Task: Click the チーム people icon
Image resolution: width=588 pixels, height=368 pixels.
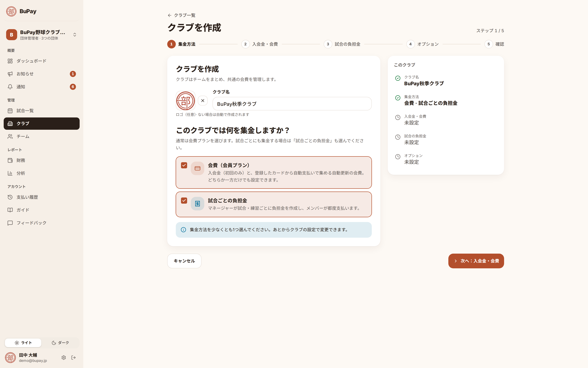Action: pyautogui.click(x=10, y=136)
